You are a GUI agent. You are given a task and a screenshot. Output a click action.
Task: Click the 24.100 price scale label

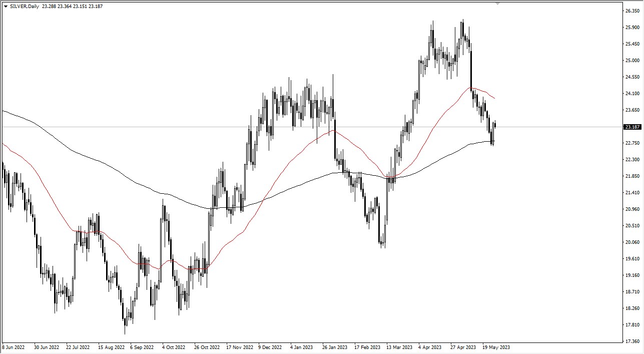(x=632, y=94)
